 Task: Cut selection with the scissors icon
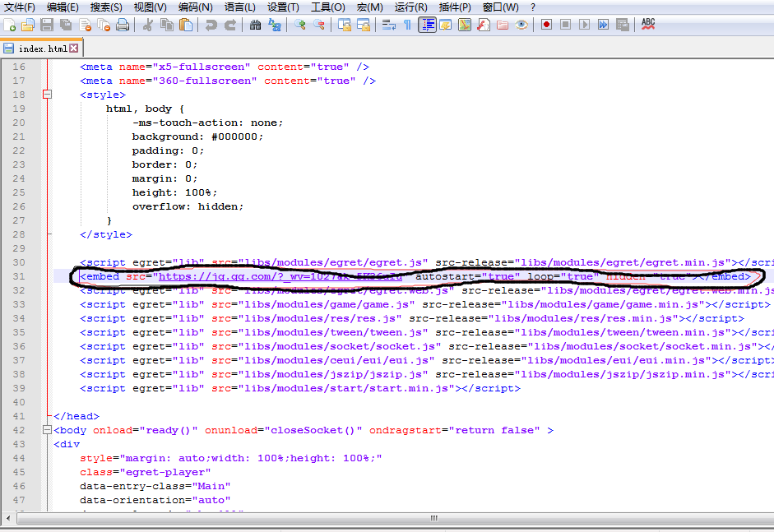pos(147,25)
